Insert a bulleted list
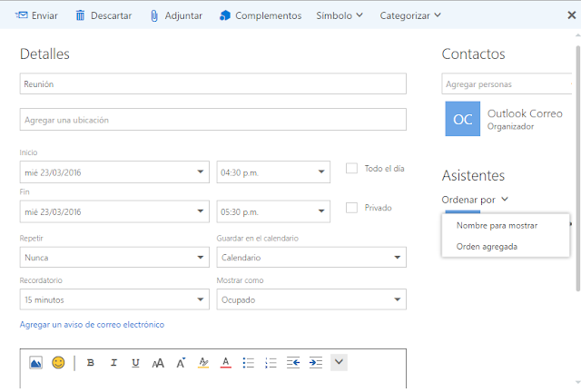581x392 pixels. tap(248, 363)
